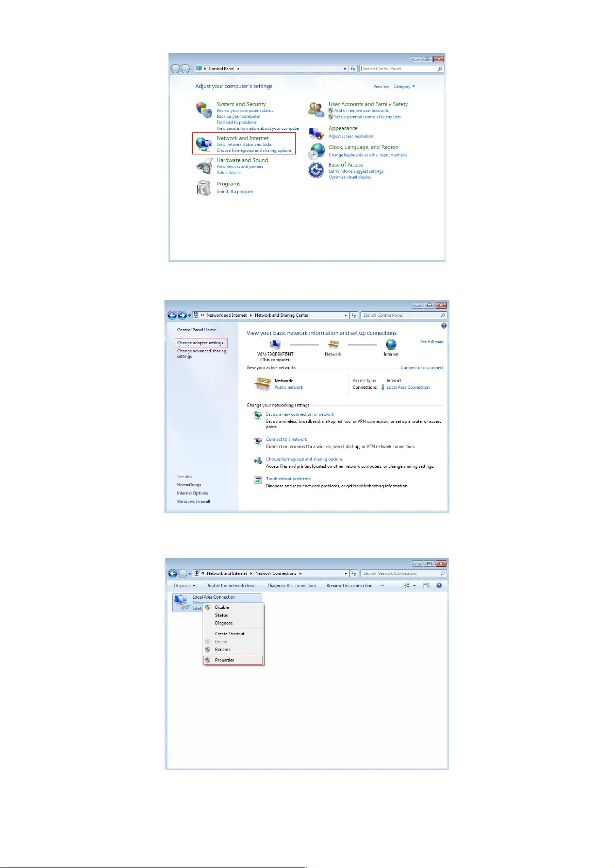Open Choose homegroup and sharing options in Control Panel
Viewport: 614px width, 868px height.
click(x=254, y=151)
